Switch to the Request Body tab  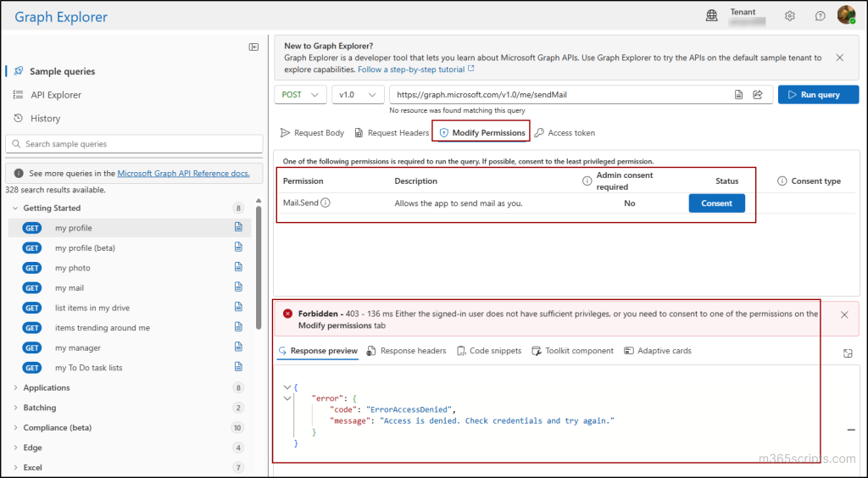(312, 133)
